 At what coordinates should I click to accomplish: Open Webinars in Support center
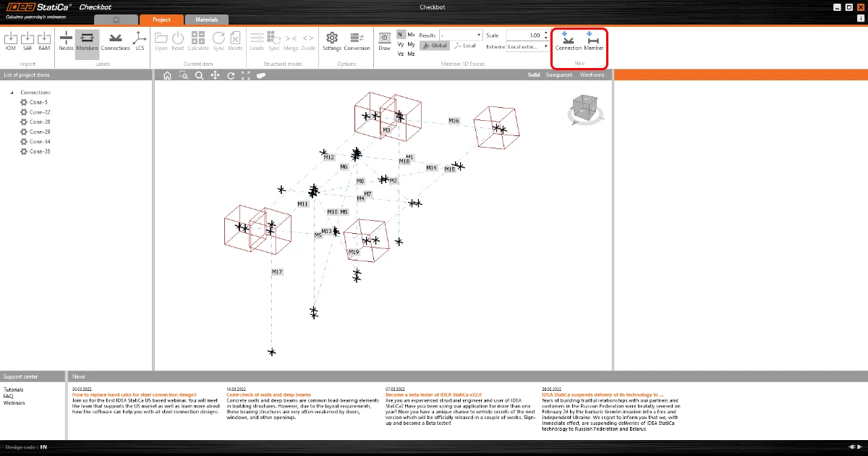coord(14,402)
